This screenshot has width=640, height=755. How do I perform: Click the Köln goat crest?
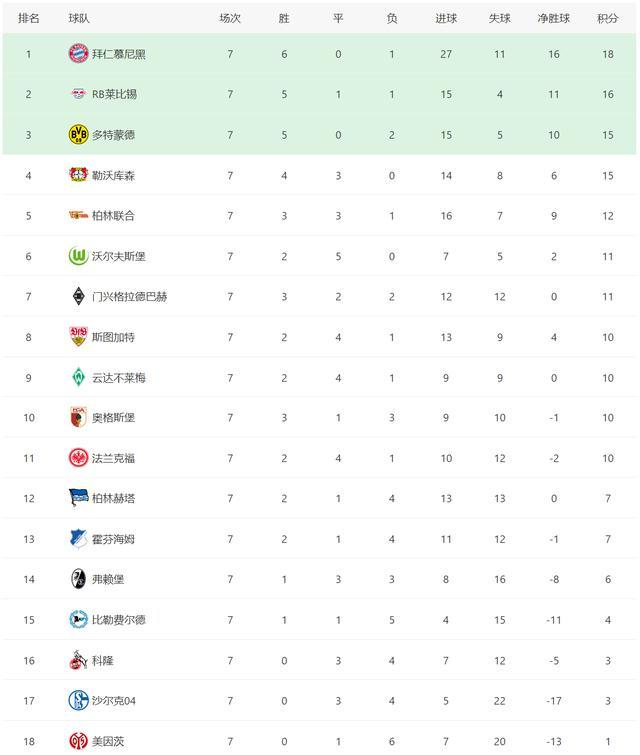pyautogui.click(x=78, y=660)
